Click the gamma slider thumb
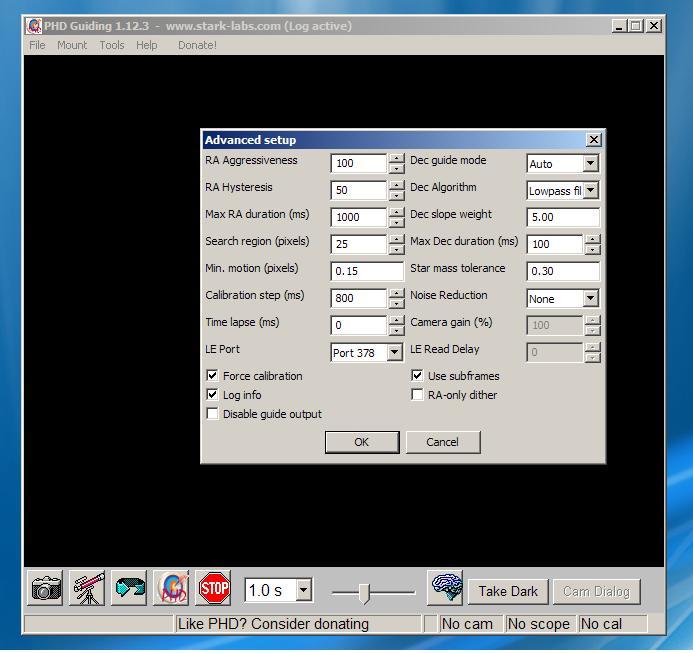The height and width of the screenshot is (653, 693). pos(364,593)
